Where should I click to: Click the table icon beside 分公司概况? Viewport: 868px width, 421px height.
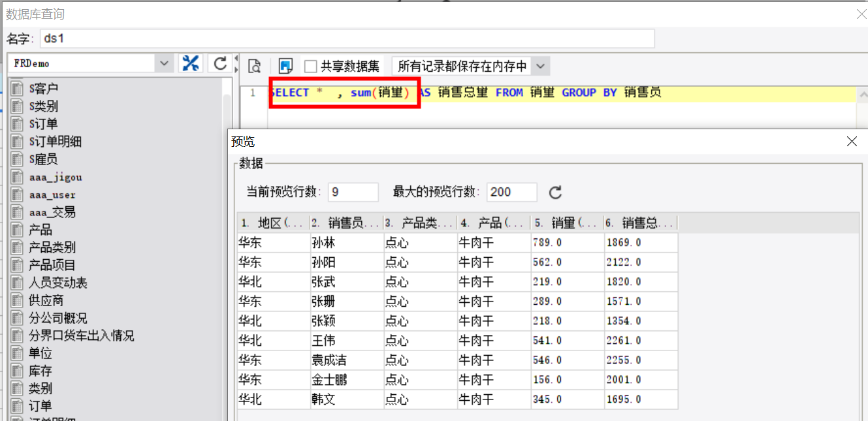pyautogui.click(x=18, y=317)
